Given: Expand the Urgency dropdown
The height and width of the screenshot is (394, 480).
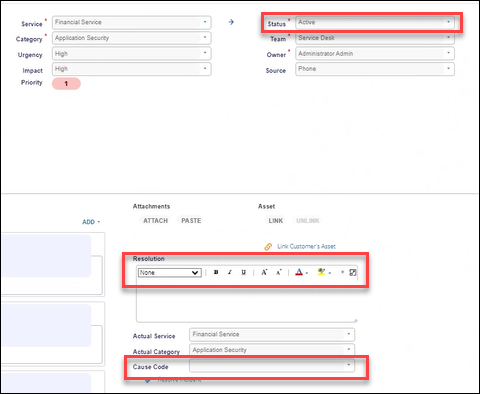Looking at the screenshot, I should (132, 53).
